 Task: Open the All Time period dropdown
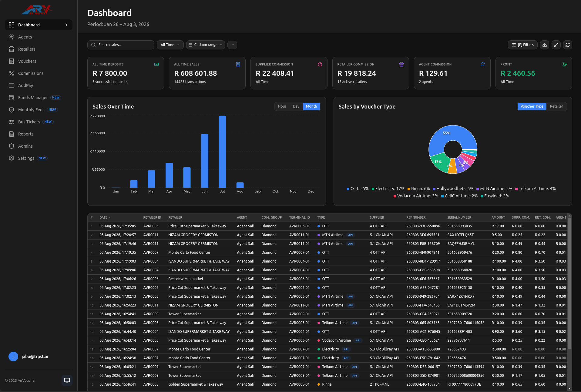click(x=170, y=45)
